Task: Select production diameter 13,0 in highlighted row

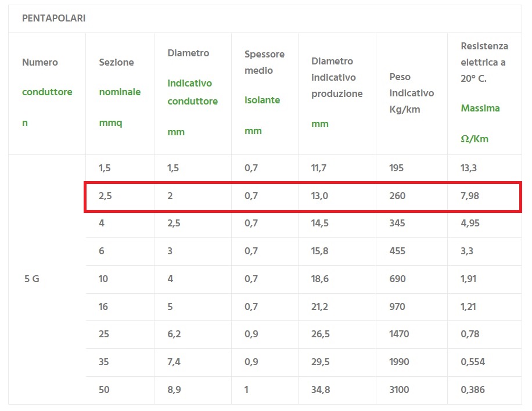Action: coord(319,196)
